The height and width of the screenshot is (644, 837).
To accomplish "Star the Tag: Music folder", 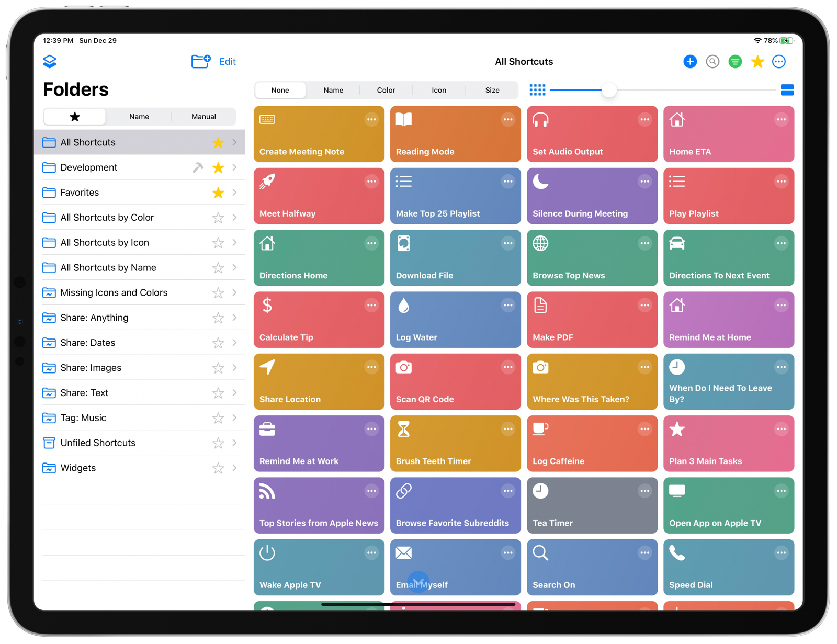I will pyautogui.click(x=218, y=418).
